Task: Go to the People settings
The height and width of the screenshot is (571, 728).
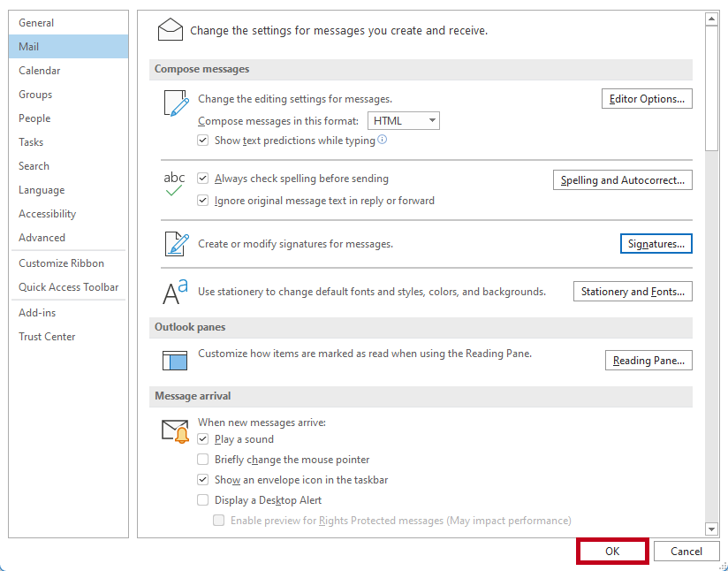Action: tap(68, 118)
